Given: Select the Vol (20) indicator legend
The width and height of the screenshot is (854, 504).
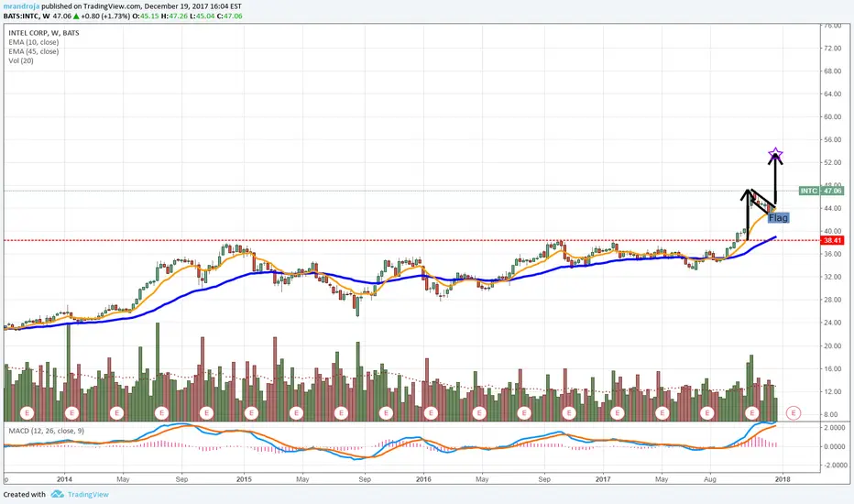Looking at the screenshot, I should pos(21,60).
